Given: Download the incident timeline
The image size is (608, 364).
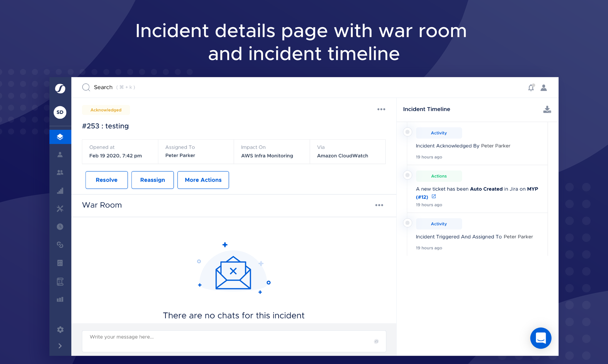Looking at the screenshot, I should 547,110.
